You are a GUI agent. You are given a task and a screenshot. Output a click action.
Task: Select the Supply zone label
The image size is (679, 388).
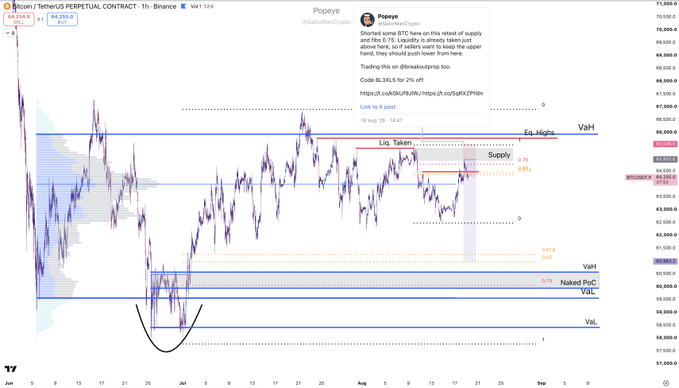[x=499, y=155]
